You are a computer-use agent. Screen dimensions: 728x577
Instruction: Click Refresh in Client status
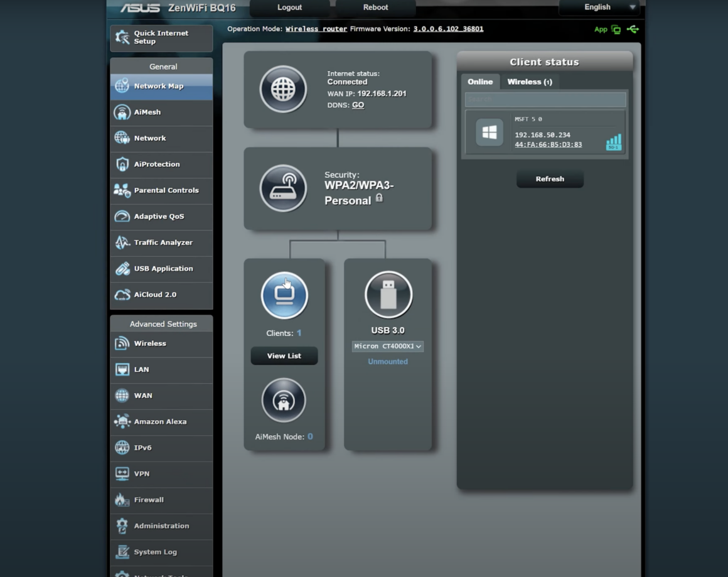[550, 179]
